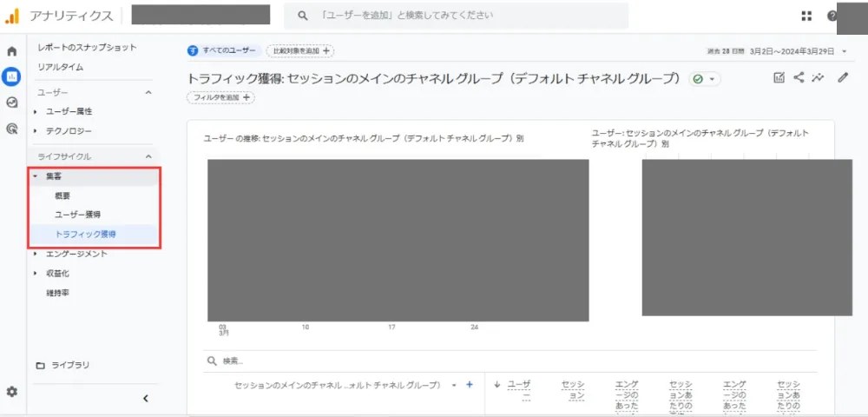Image resolution: width=868 pixels, height=417 pixels.
Task: Share this report via the share icon
Action: click(x=799, y=78)
